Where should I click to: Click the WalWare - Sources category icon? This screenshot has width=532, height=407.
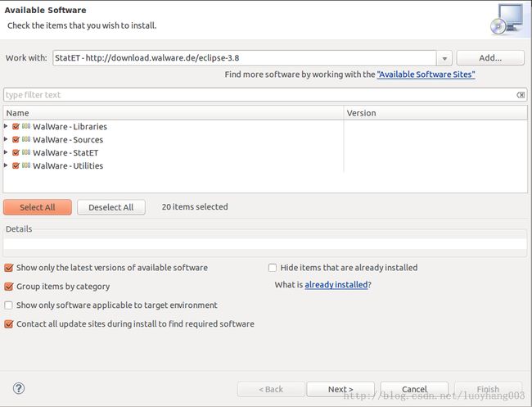tap(26, 139)
